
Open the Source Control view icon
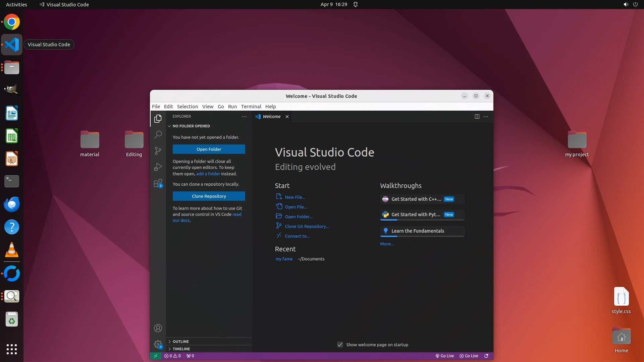point(158,151)
